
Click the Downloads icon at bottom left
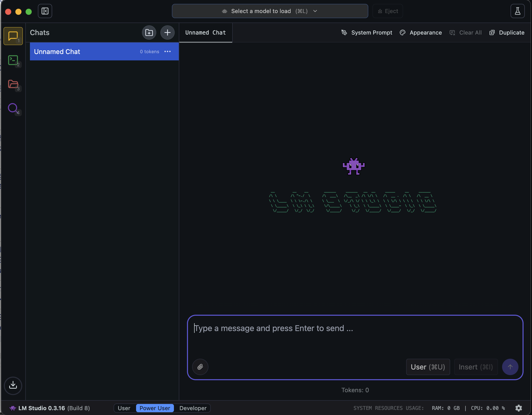click(x=13, y=385)
